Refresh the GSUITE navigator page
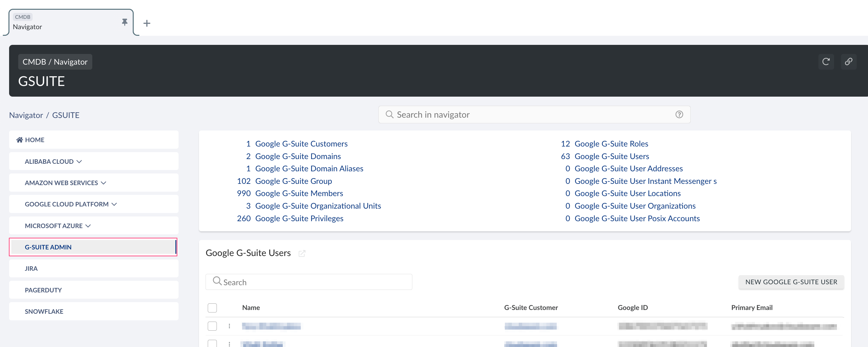Screen dimensions: 868x347 coord(826,62)
